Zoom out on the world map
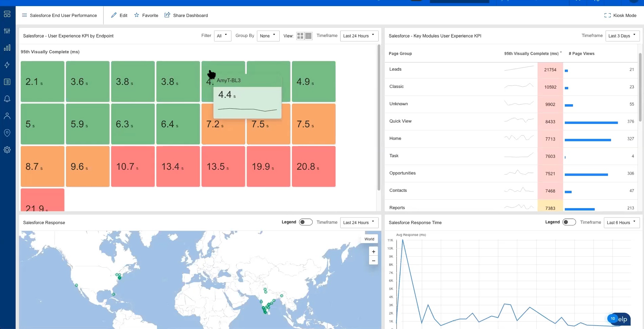Image resolution: width=644 pixels, height=329 pixels. [373, 260]
